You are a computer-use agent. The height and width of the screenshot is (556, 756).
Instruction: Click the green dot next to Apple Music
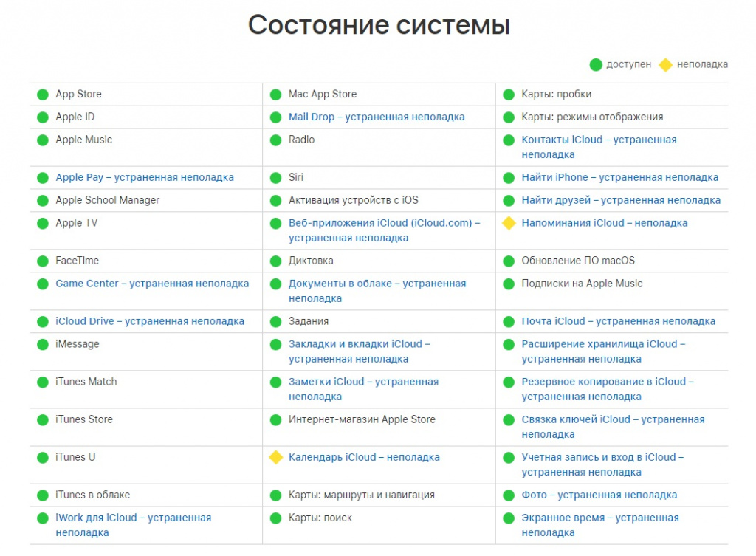(x=43, y=140)
